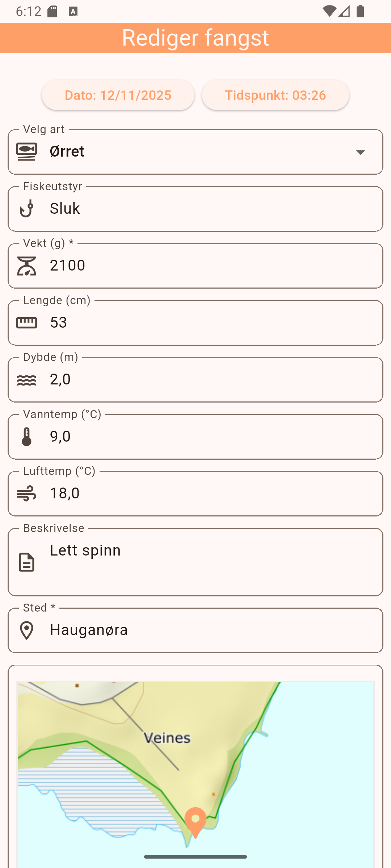Click the location pin icon beside Sted
Image resolution: width=391 pixels, height=868 pixels.
pos(26,630)
